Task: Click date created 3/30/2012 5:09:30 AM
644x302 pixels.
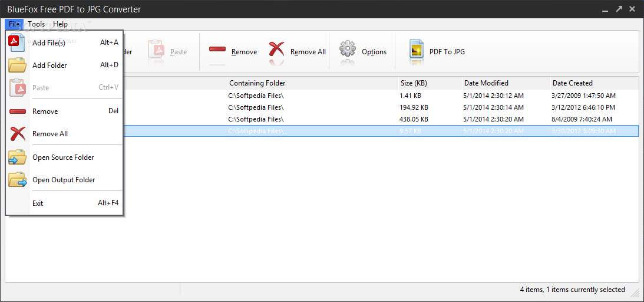Action: 584,131
